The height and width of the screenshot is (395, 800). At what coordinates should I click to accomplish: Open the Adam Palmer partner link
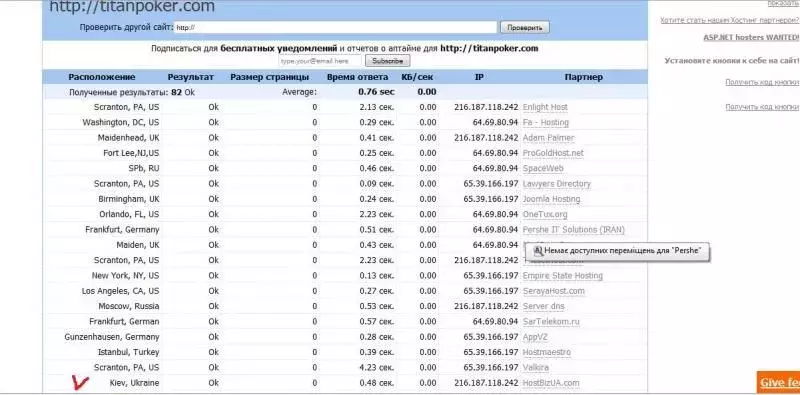pos(548,138)
